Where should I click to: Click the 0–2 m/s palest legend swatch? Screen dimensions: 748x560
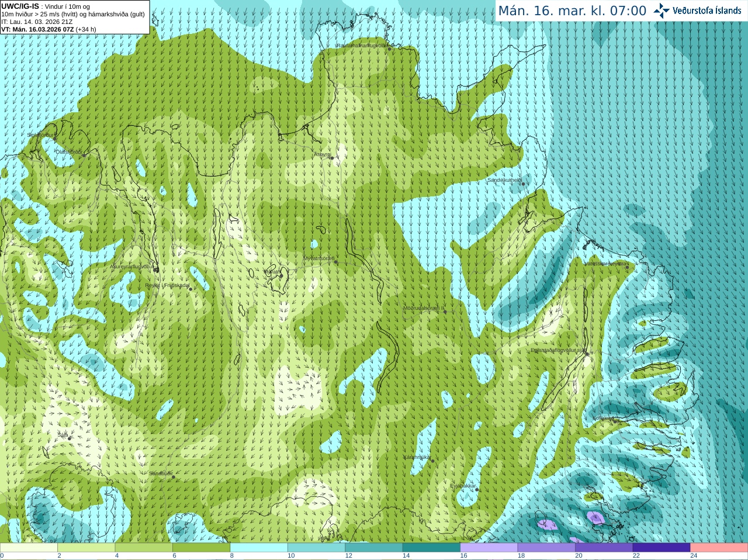coord(29,548)
